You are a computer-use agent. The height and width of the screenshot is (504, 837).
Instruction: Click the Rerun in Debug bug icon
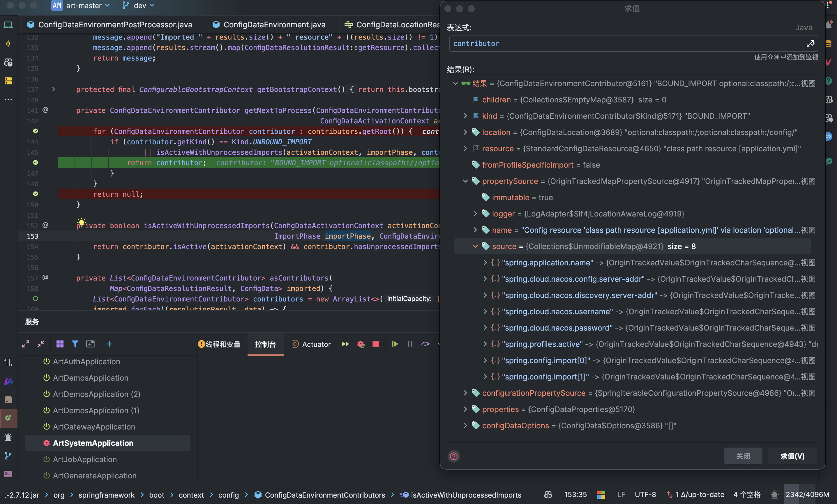[x=361, y=344]
